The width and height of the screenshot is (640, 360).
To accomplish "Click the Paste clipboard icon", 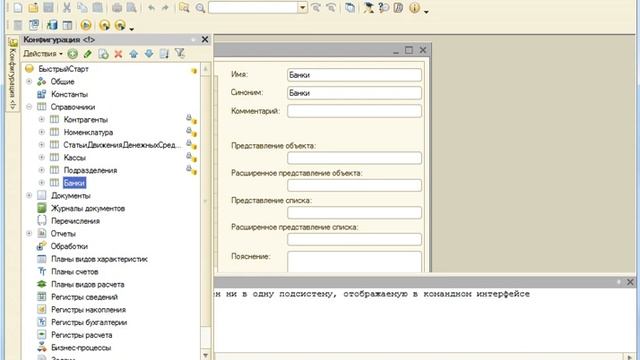I will (x=98, y=7).
